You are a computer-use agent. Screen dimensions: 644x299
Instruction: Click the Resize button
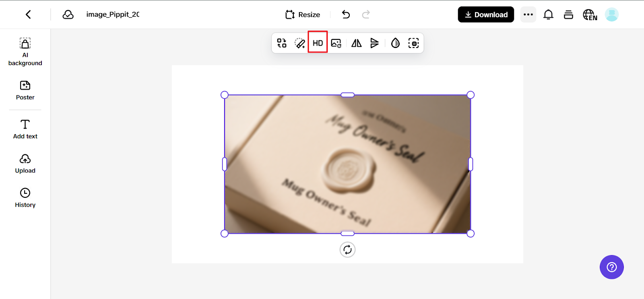click(303, 15)
